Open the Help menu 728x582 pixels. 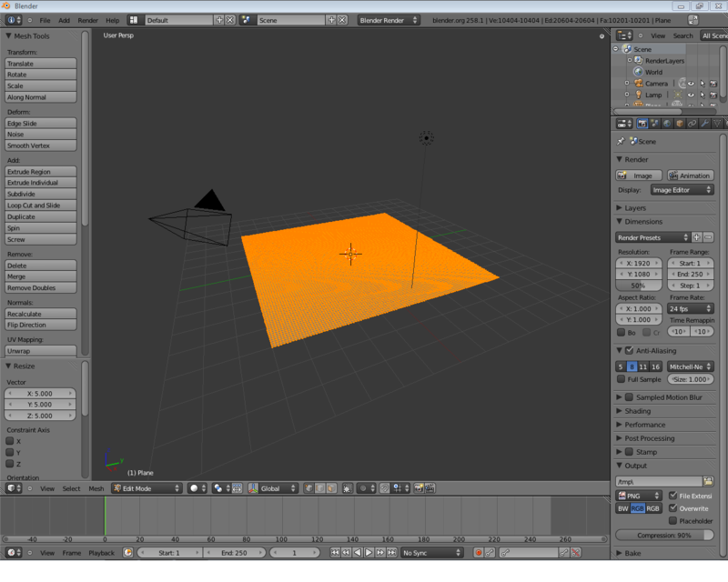[x=112, y=20]
